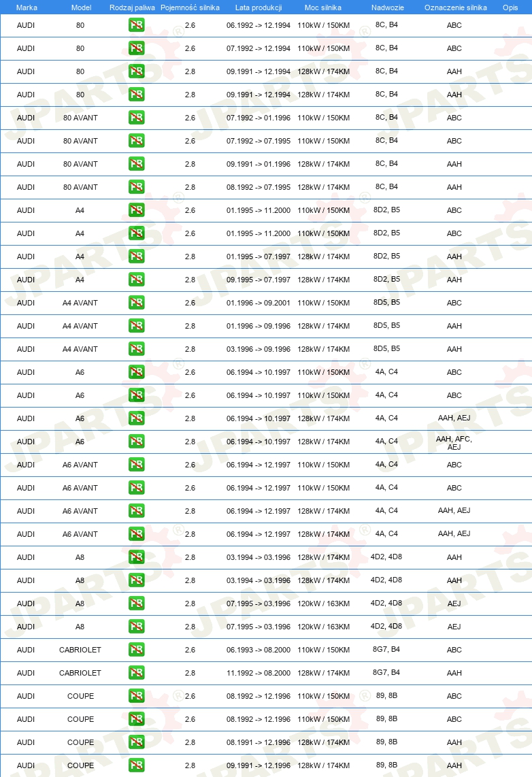Click fuel icon in 80 AVANT 07.1992 -> 07.1995 row
This screenshot has height=777, width=532.
click(x=136, y=141)
